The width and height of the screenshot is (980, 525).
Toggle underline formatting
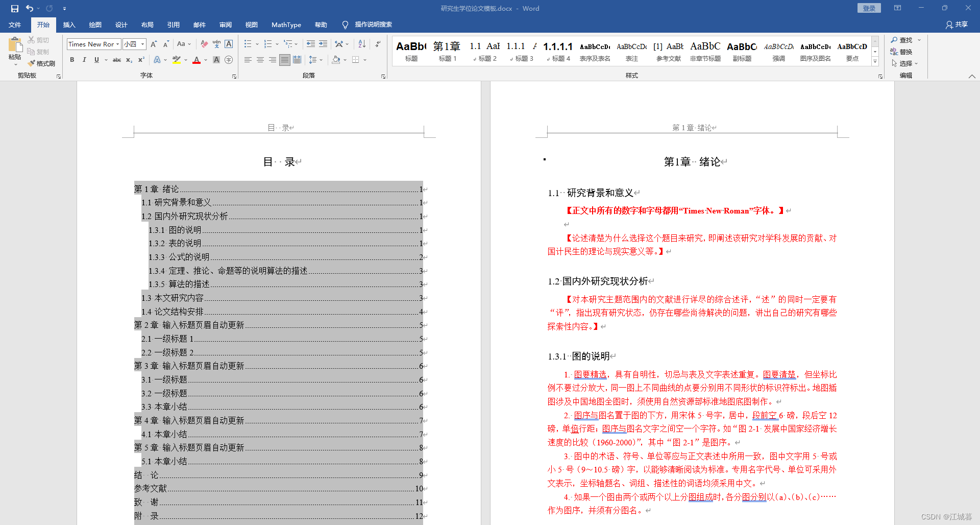pos(96,60)
